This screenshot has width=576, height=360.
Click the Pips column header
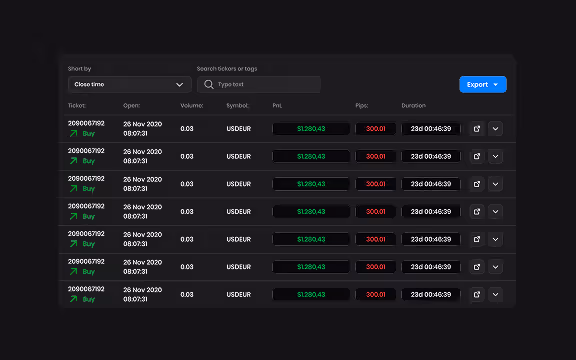pos(361,106)
